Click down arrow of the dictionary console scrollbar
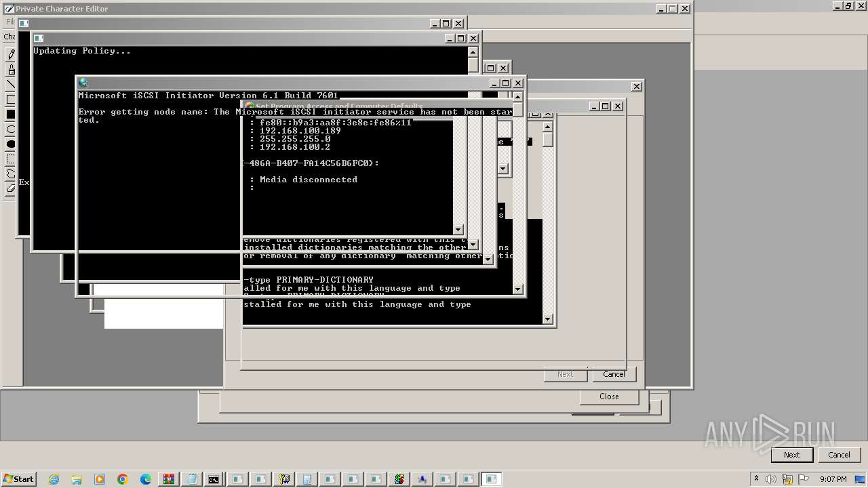Image resolution: width=868 pixels, height=488 pixels. click(x=548, y=319)
